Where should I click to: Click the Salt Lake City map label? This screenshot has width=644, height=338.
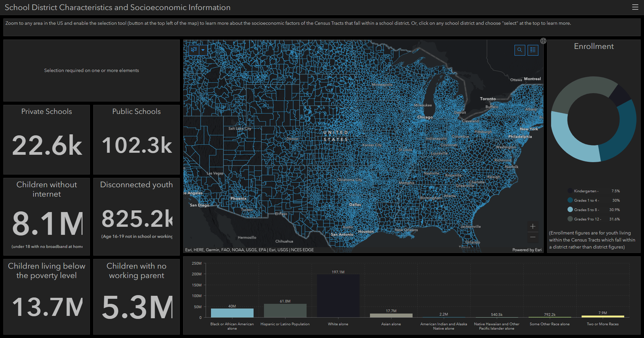[240, 129]
